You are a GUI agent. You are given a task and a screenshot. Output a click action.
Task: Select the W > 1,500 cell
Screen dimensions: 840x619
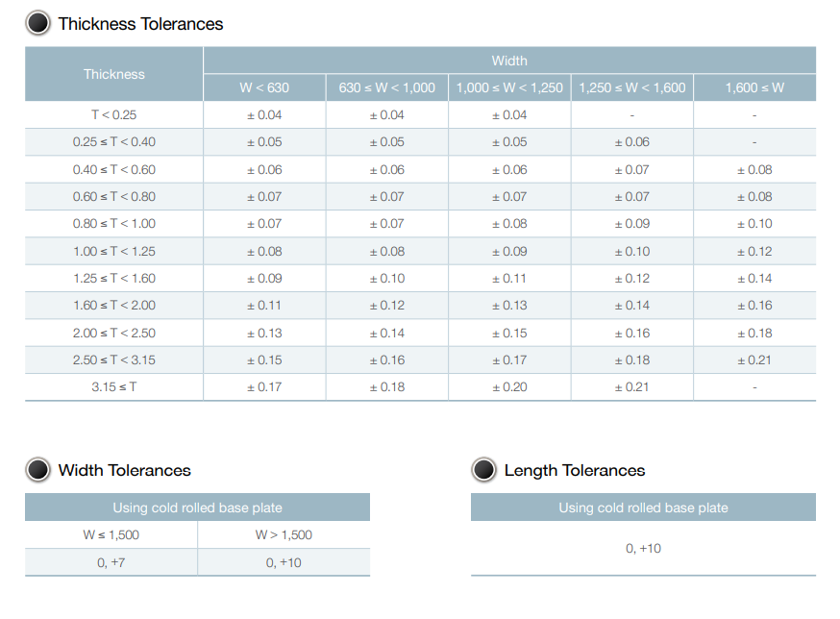[284, 534]
